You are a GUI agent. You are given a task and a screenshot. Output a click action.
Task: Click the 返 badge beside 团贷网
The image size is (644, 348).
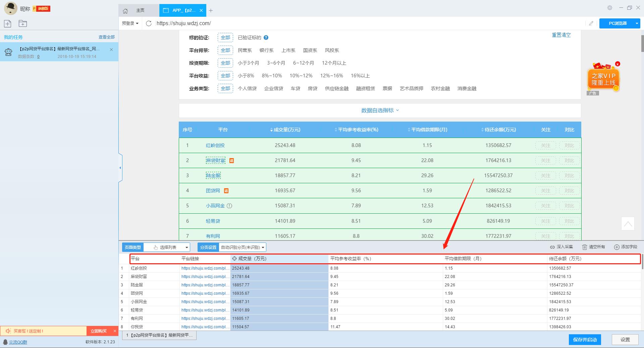point(226,191)
